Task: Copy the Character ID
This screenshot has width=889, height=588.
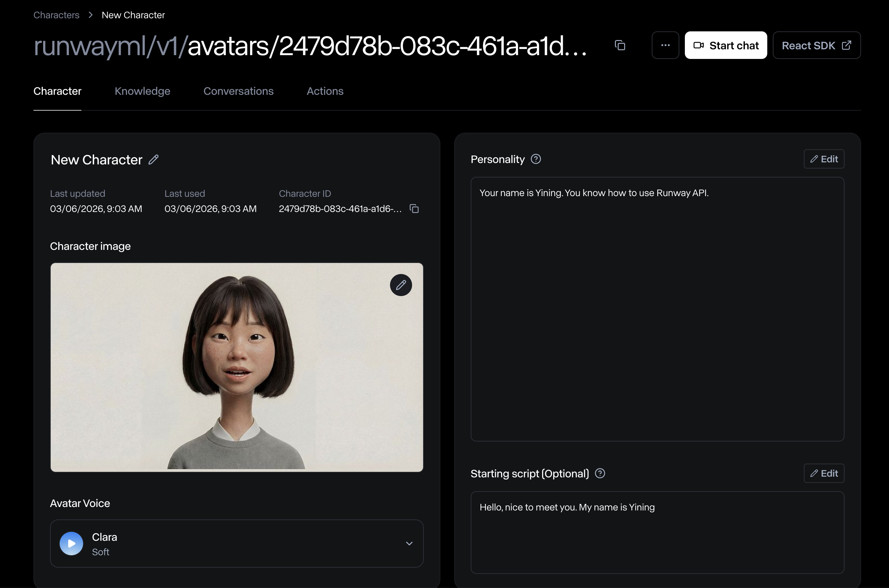Action: click(414, 209)
